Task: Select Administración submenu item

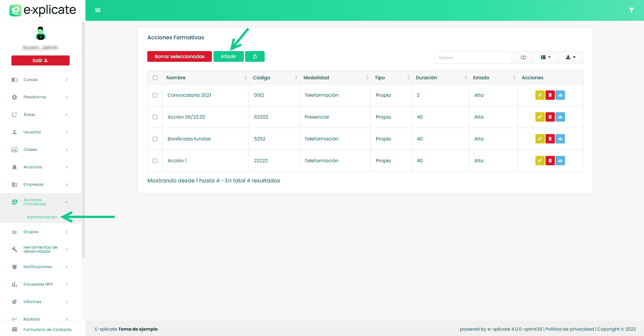Action: 42,217
